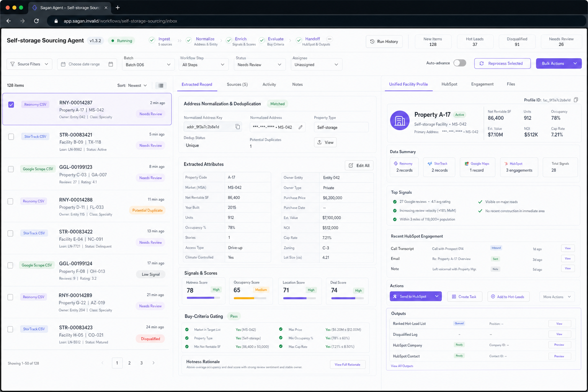Open the Sort Newest dropdown

point(132,85)
